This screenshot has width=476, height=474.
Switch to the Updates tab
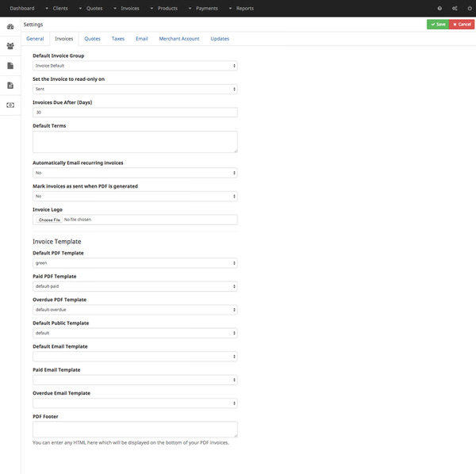pyautogui.click(x=220, y=39)
